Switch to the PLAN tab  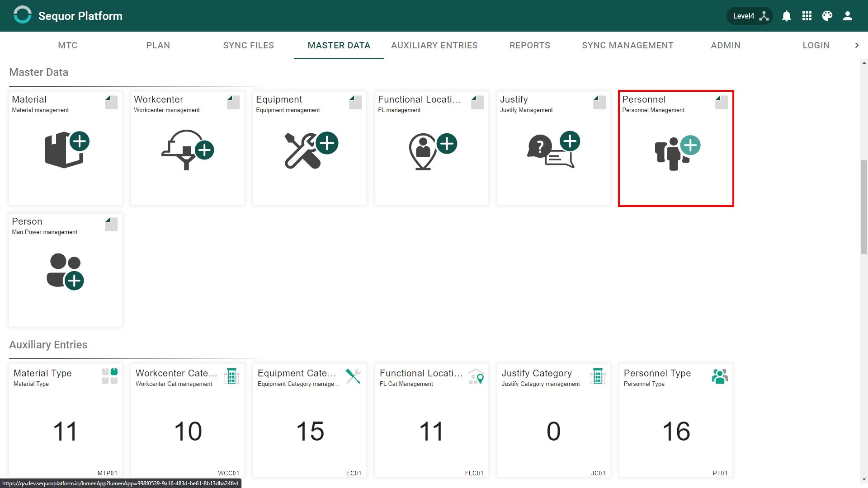158,45
